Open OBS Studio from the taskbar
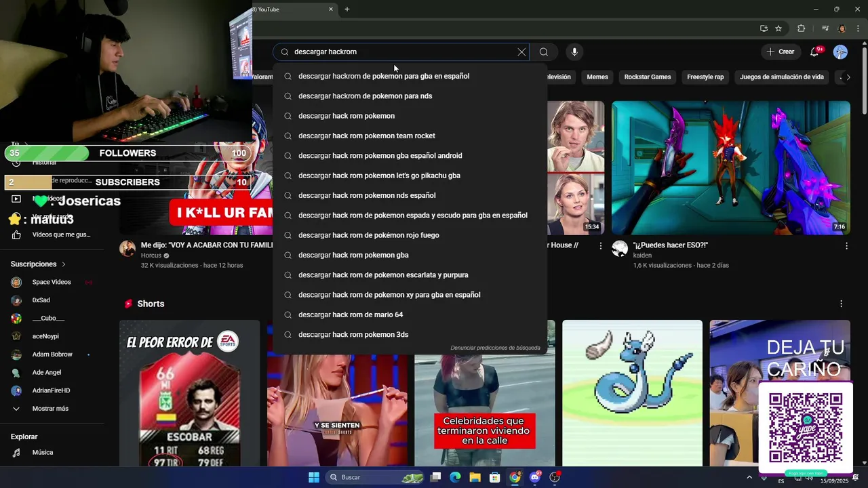The image size is (868, 488). pyautogui.click(x=555, y=477)
